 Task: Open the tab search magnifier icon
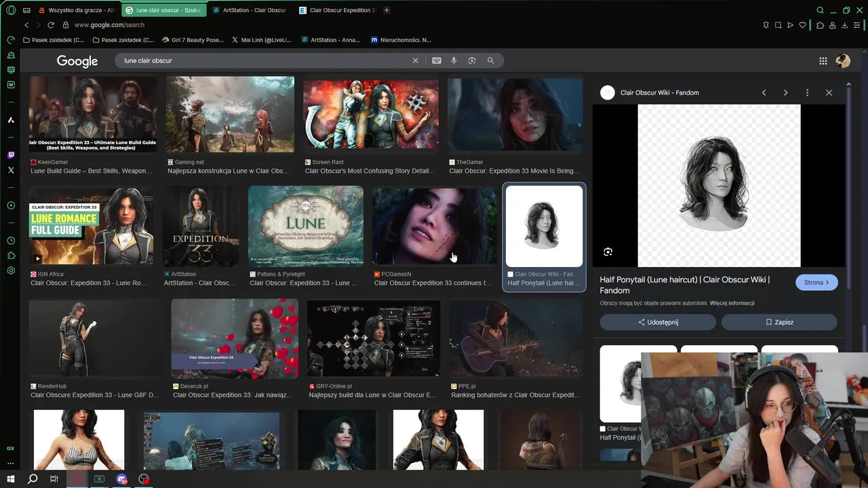point(820,10)
